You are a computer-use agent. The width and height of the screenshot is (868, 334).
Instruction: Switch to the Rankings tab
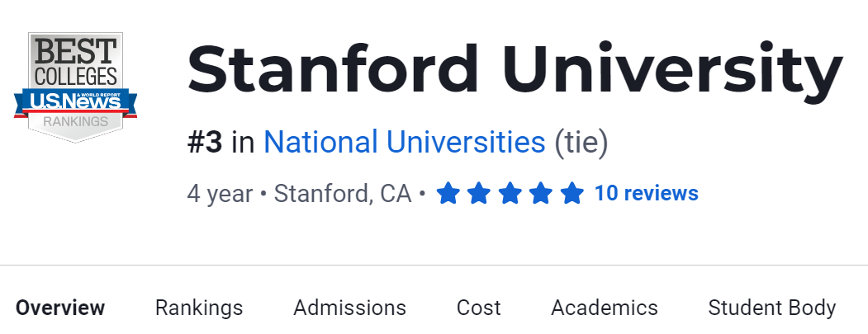(199, 308)
